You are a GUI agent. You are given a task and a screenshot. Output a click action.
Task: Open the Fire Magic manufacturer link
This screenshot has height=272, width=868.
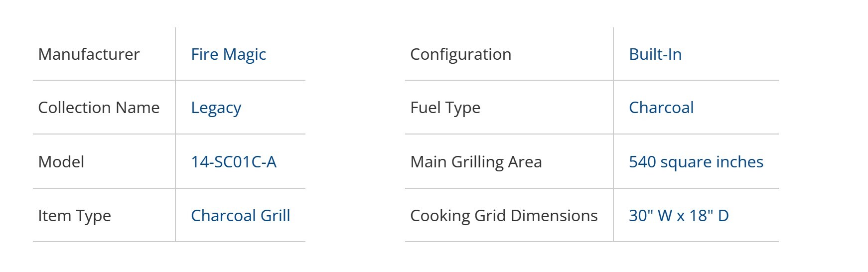[x=228, y=54]
